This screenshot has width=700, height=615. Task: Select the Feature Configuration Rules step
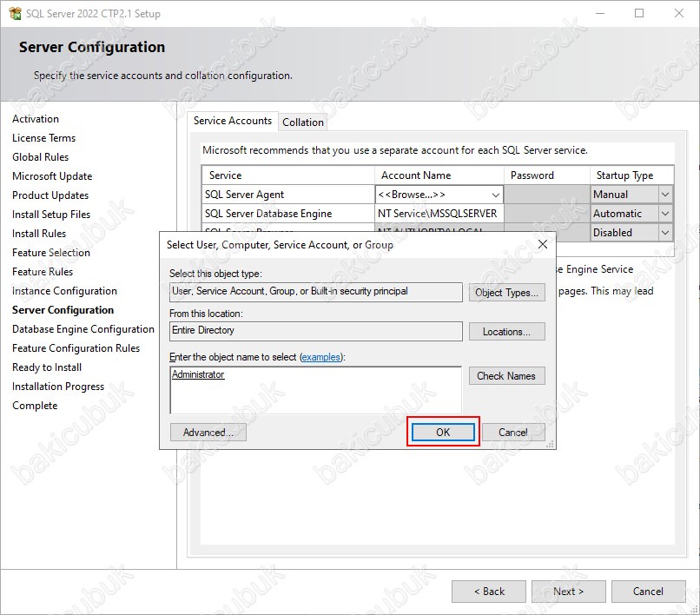click(x=76, y=348)
